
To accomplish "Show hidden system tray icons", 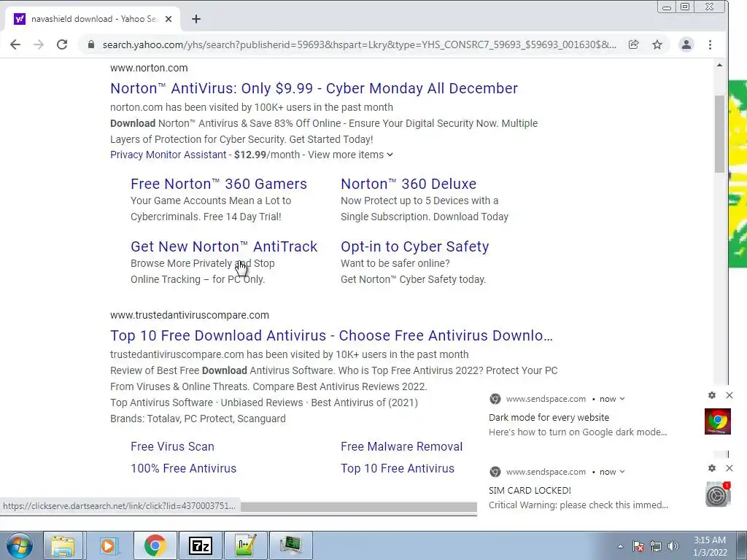I will 620,546.
